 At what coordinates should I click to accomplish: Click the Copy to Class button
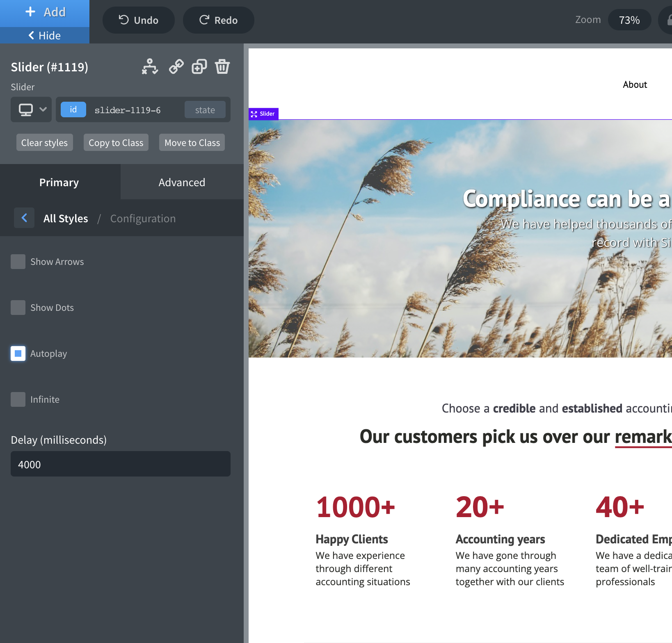click(x=116, y=143)
